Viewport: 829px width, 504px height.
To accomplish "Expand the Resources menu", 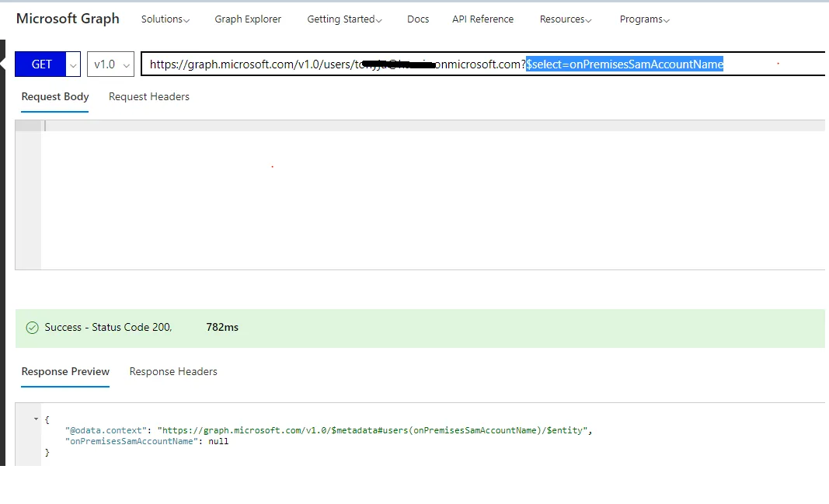I will coord(565,19).
